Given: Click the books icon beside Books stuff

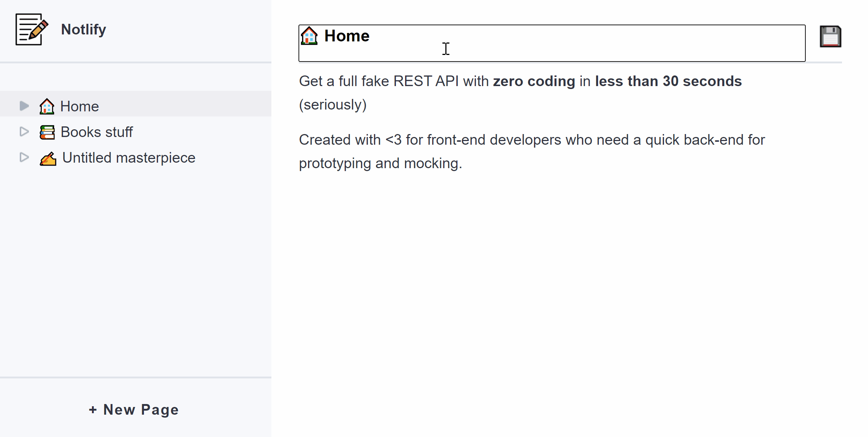Looking at the screenshot, I should coord(47,132).
